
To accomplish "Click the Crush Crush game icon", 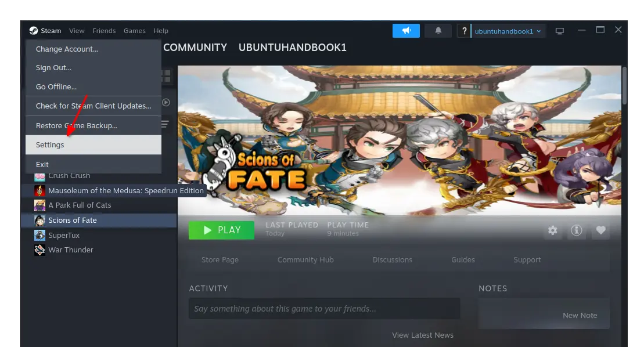I will [x=40, y=177].
